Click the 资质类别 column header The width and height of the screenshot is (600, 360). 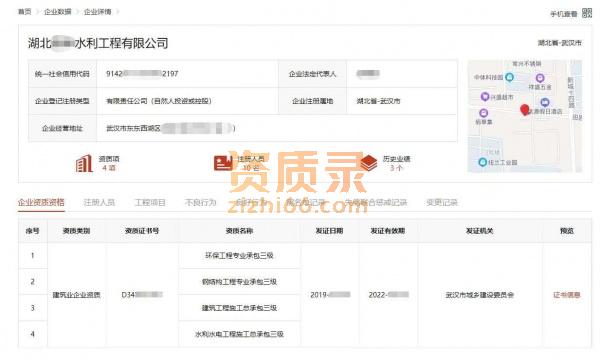(x=76, y=231)
